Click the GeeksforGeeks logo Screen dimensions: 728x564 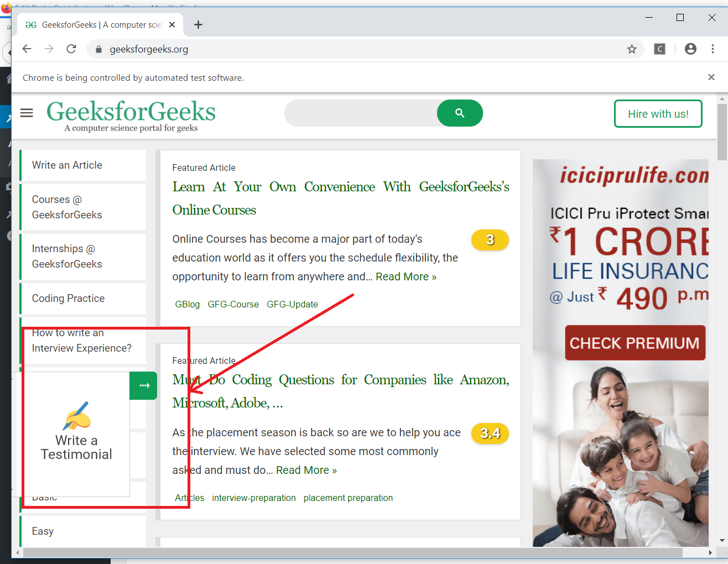[x=131, y=116]
